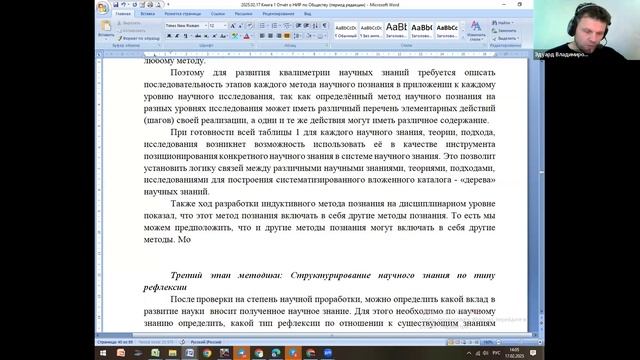Viewport: 640px width, 360px height.
Task: Open the shading fill options
Action: (310, 36)
